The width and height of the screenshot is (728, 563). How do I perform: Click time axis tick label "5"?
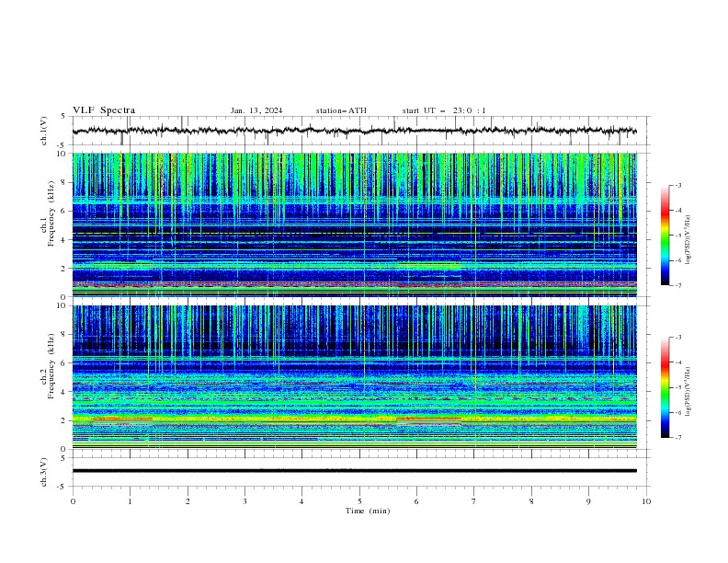359,501
